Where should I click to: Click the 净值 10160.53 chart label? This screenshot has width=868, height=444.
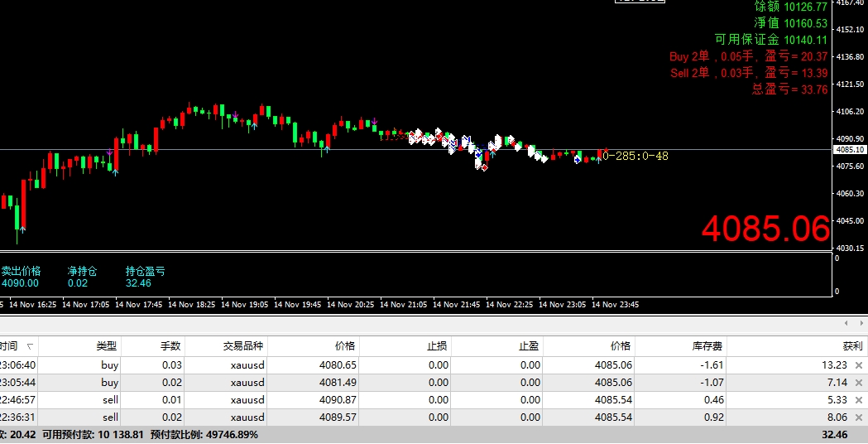click(x=790, y=22)
